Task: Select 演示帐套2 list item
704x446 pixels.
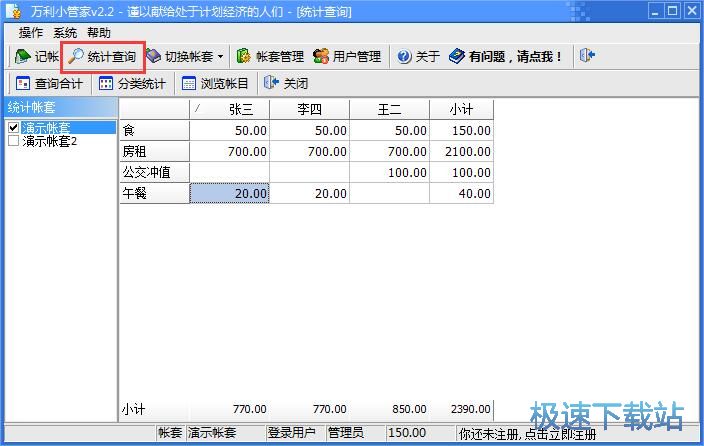Action: tap(50, 141)
